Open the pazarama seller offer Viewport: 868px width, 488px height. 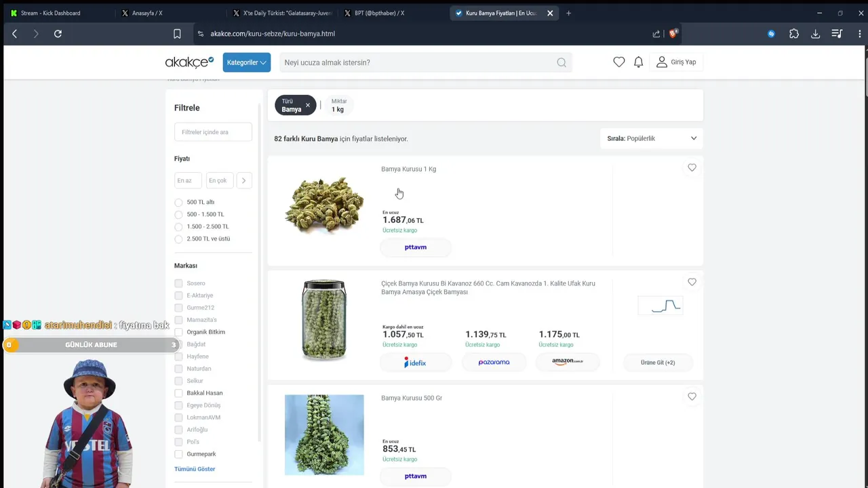494,363
